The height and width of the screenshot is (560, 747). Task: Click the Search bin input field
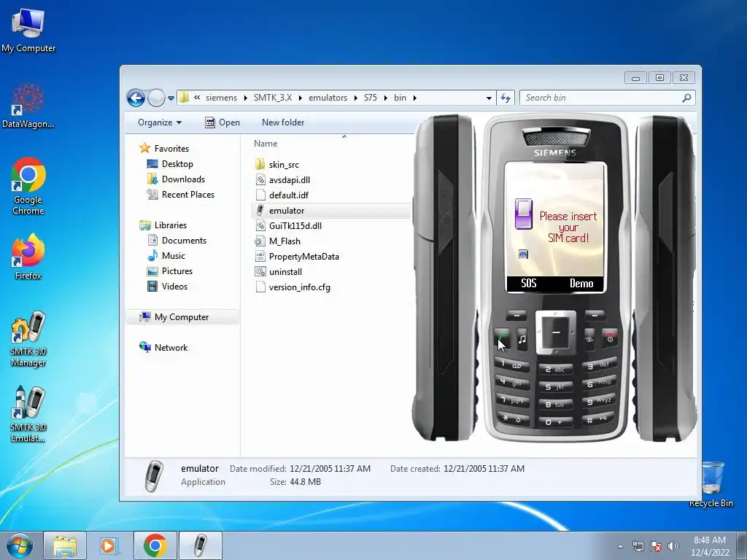coord(608,98)
